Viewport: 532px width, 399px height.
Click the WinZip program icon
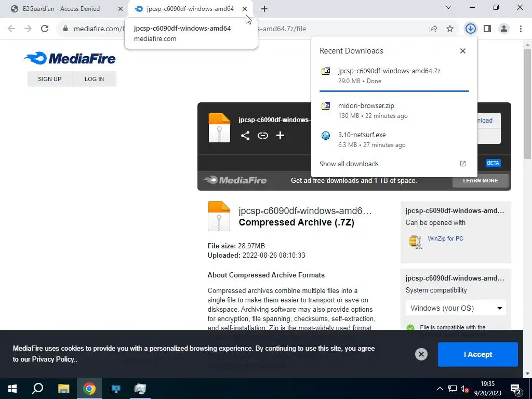(415, 242)
